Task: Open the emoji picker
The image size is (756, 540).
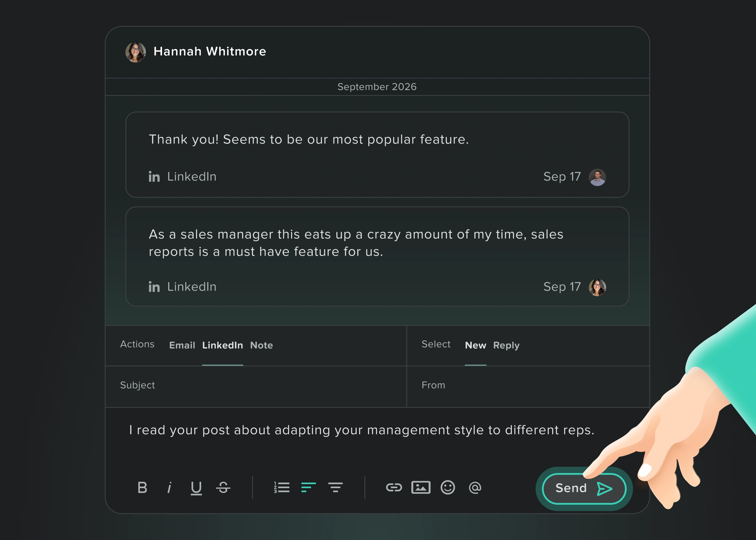Action: pos(448,487)
